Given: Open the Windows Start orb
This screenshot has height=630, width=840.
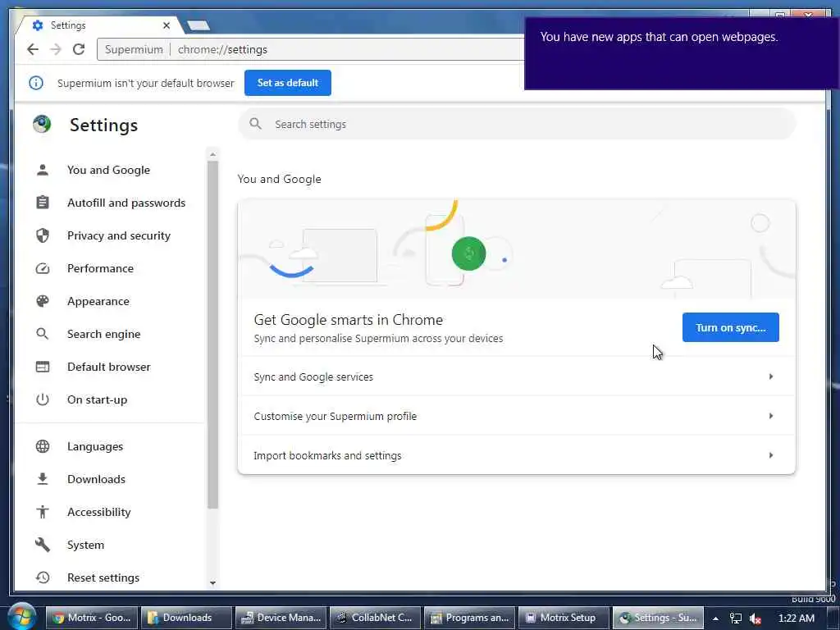Looking at the screenshot, I should click(22, 617).
